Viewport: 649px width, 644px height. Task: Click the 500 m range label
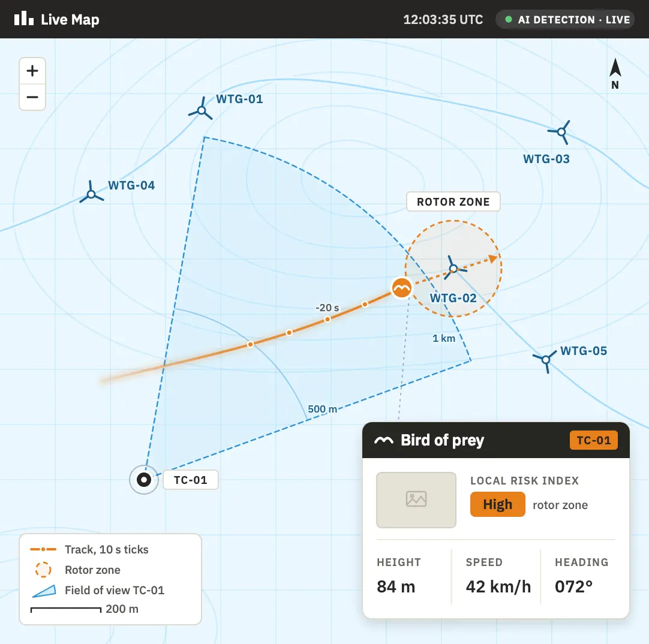click(x=323, y=410)
